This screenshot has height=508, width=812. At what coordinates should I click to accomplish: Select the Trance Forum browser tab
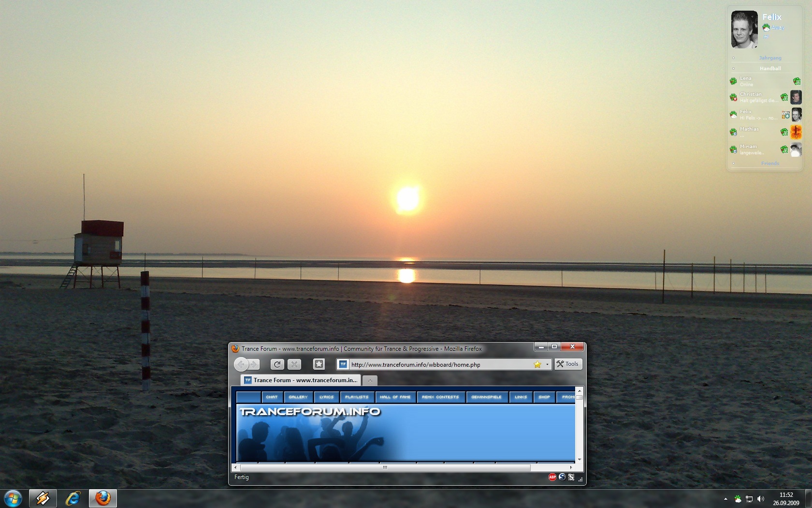pyautogui.click(x=301, y=380)
